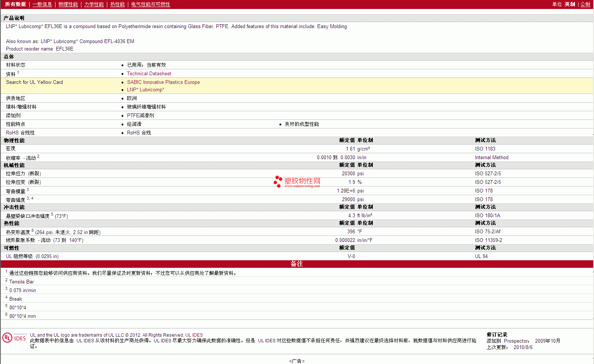Image resolution: width=594 pixels, height=364 pixels.
Task: Open the LNP* Lubricomp* link
Action: click(x=145, y=90)
